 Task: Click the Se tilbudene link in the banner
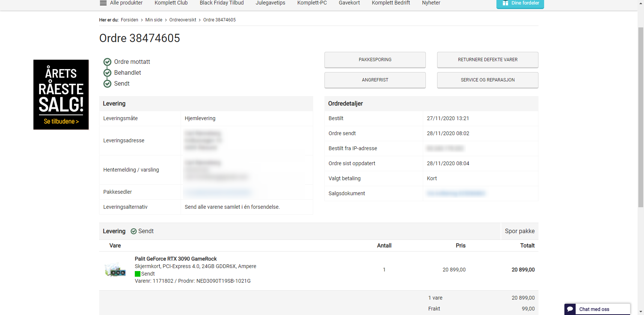tap(61, 121)
